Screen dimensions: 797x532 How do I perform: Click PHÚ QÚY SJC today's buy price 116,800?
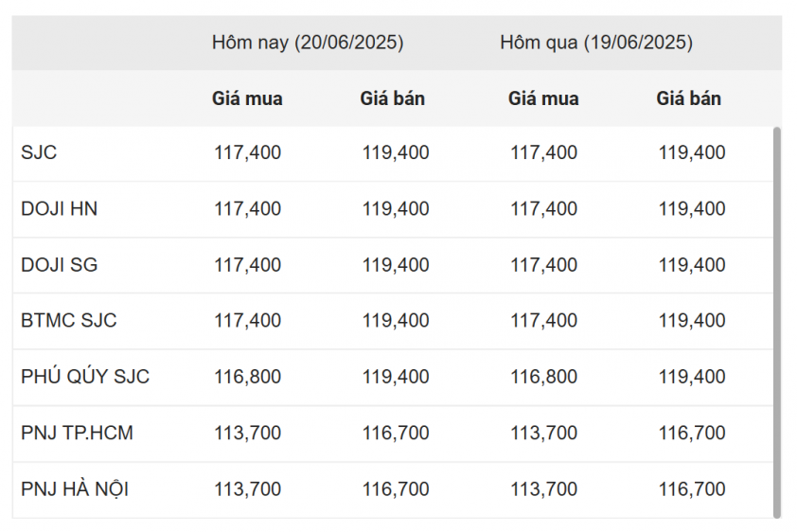(248, 377)
